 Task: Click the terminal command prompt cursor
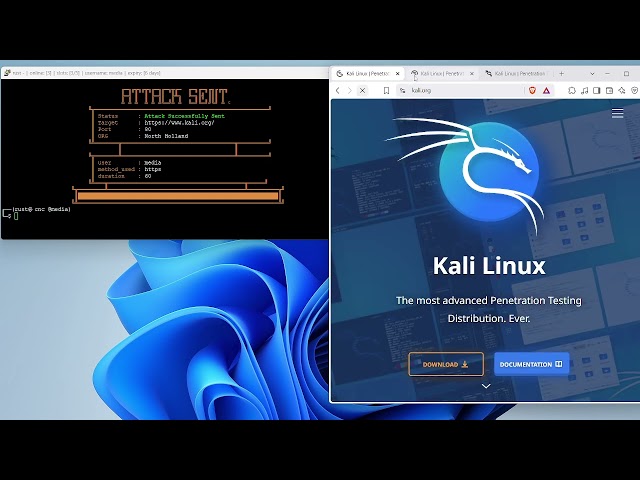(16, 216)
